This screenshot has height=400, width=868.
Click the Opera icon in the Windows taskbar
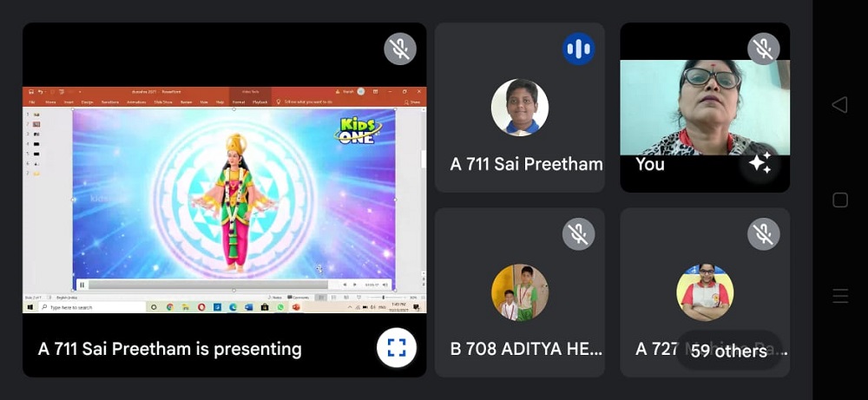click(x=201, y=307)
